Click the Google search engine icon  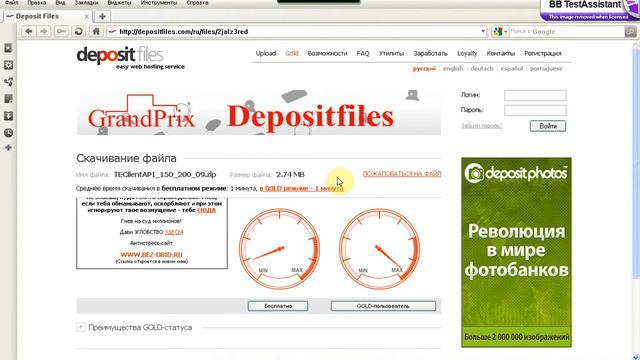pos(498,31)
